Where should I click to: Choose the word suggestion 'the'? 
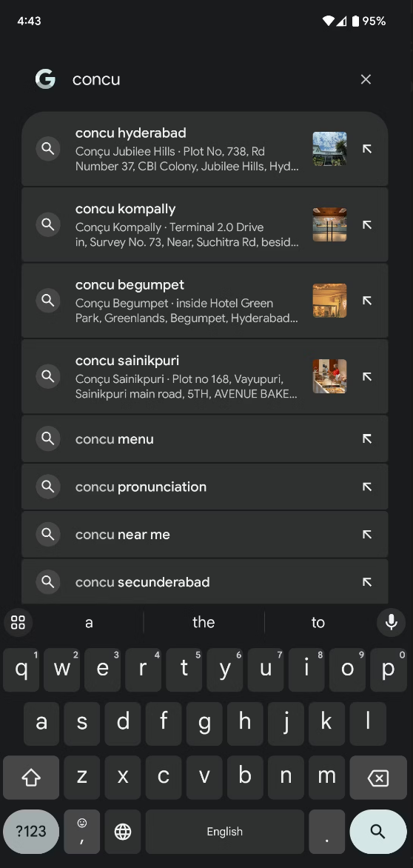click(204, 622)
